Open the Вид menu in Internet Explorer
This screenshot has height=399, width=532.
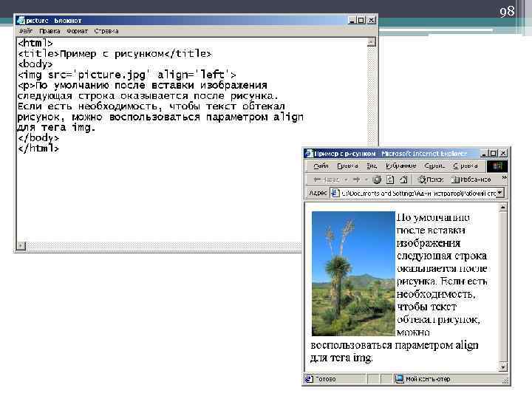click(372, 166)
